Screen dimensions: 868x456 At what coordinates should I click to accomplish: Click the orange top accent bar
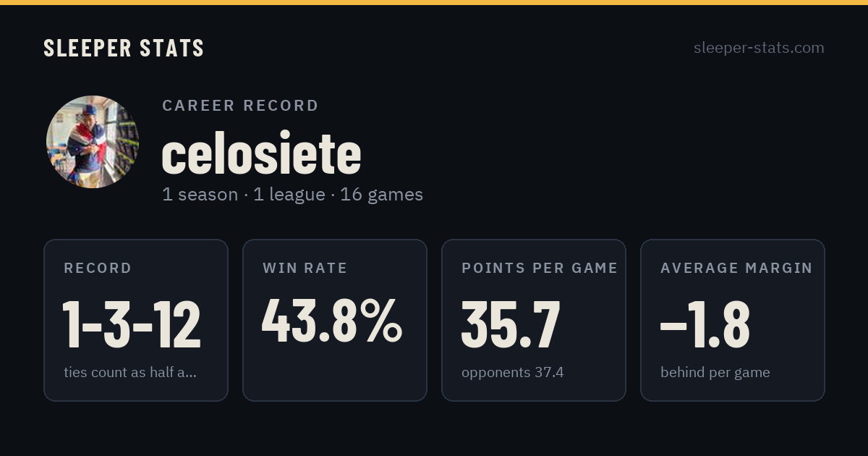(434, 2)
